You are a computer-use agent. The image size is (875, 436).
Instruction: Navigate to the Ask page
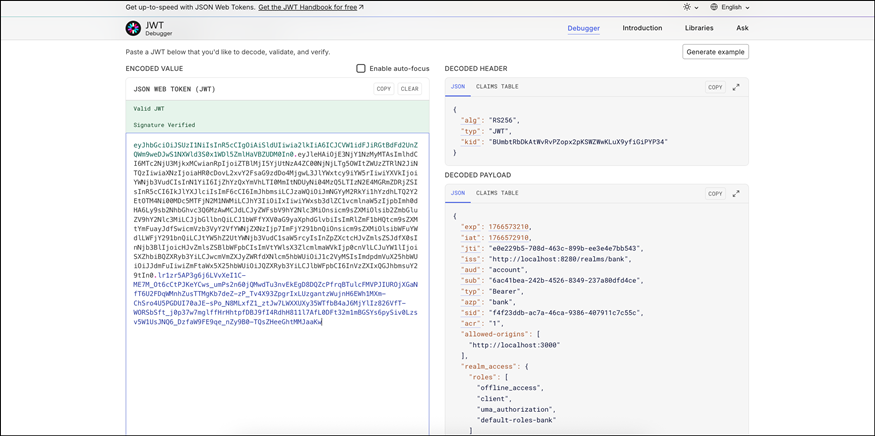pos(742,28)
